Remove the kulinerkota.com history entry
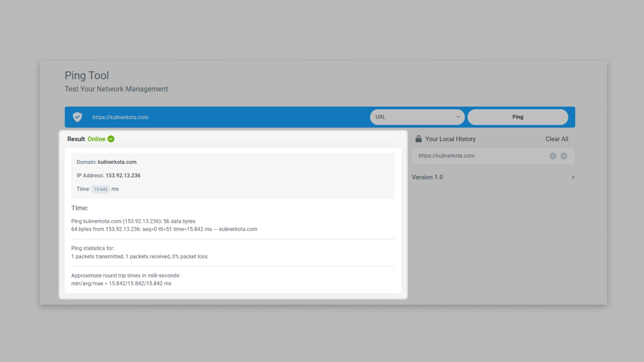 coord(564,156)
